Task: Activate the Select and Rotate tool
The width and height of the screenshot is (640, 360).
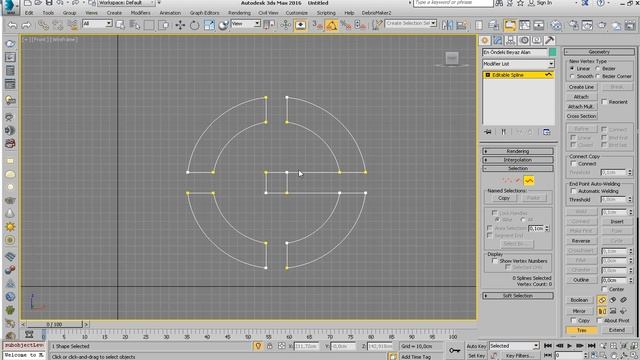Action: click(194, 25)
